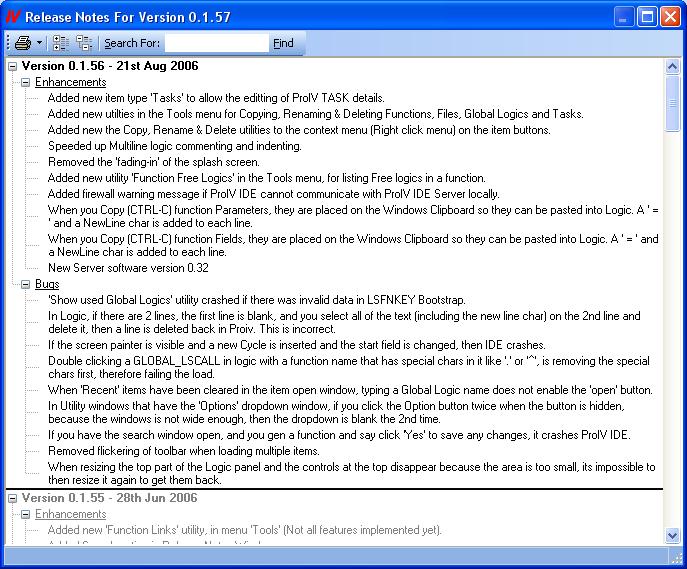Select 'Added new item type Tasks' entry
Screen dimensions: 687x569
pos(216,98)
